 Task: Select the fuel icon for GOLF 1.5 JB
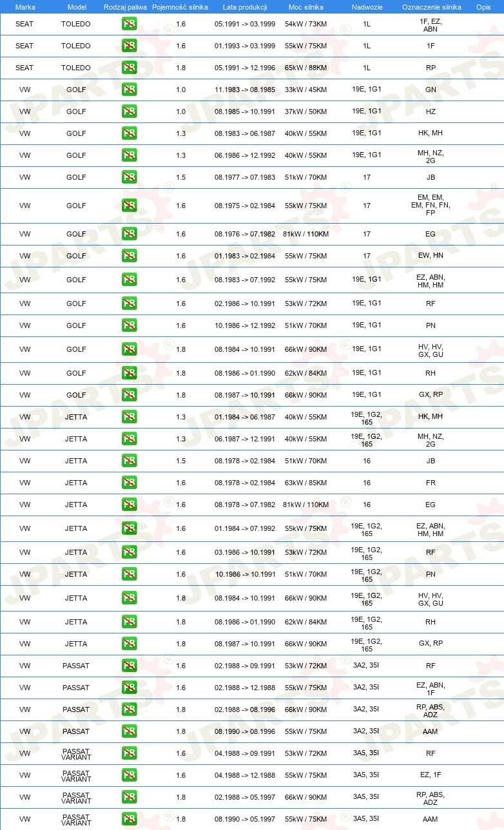coord(129,177)
